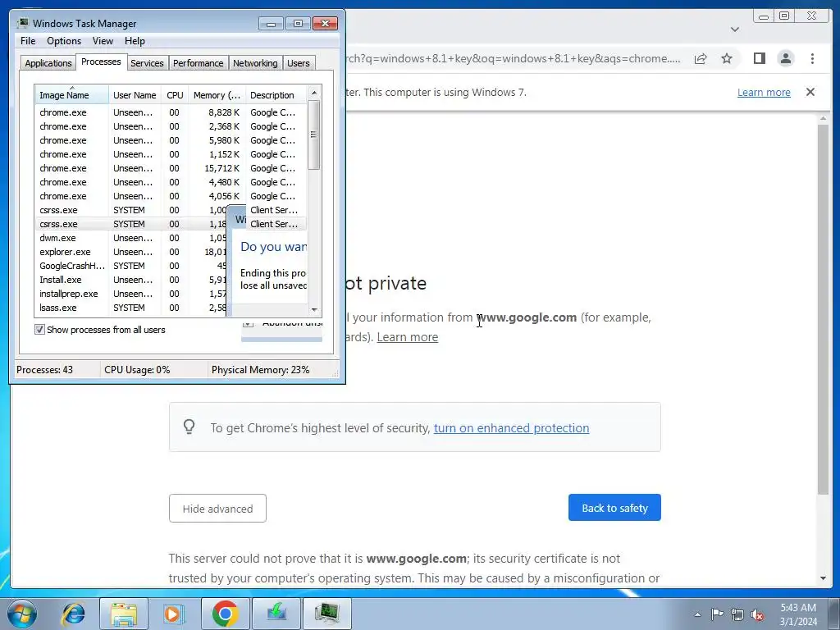
Task: Sort processes by CPU column
Action: point(175,95)
